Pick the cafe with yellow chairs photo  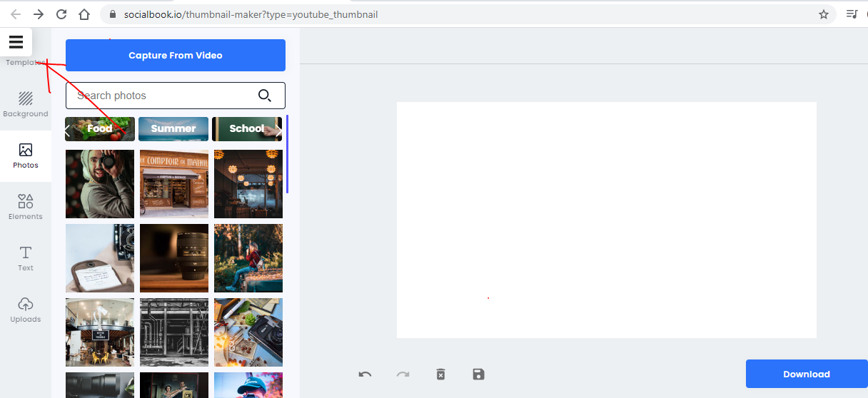click(100, 332)
